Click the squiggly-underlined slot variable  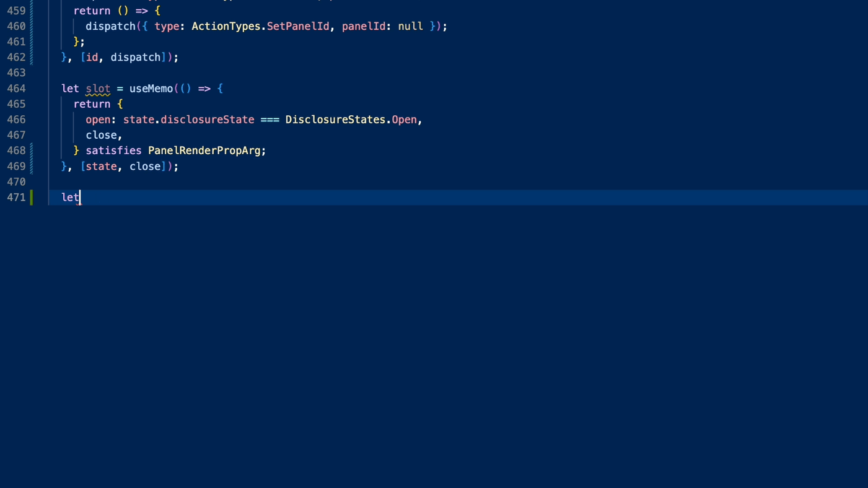(98, 89)
